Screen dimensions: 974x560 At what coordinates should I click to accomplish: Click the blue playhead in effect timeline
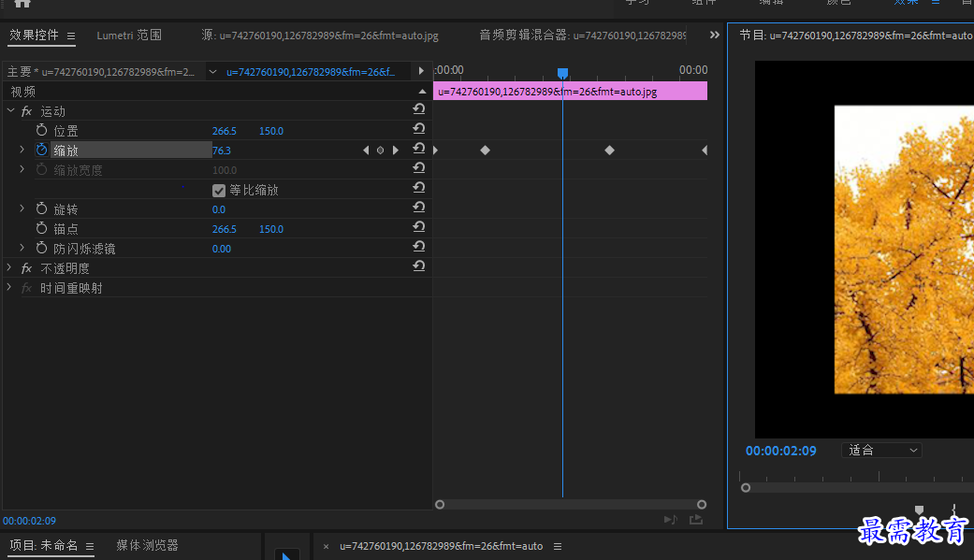[562, 73]
